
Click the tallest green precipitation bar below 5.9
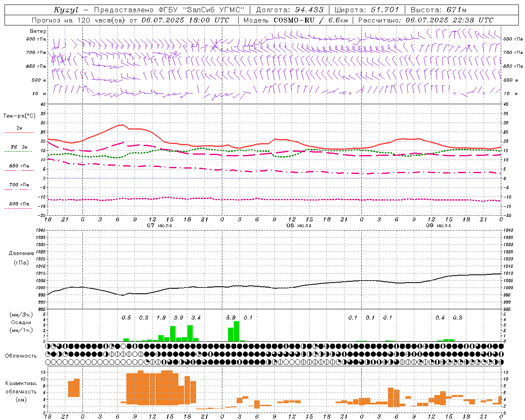click(x=236, y=331)
